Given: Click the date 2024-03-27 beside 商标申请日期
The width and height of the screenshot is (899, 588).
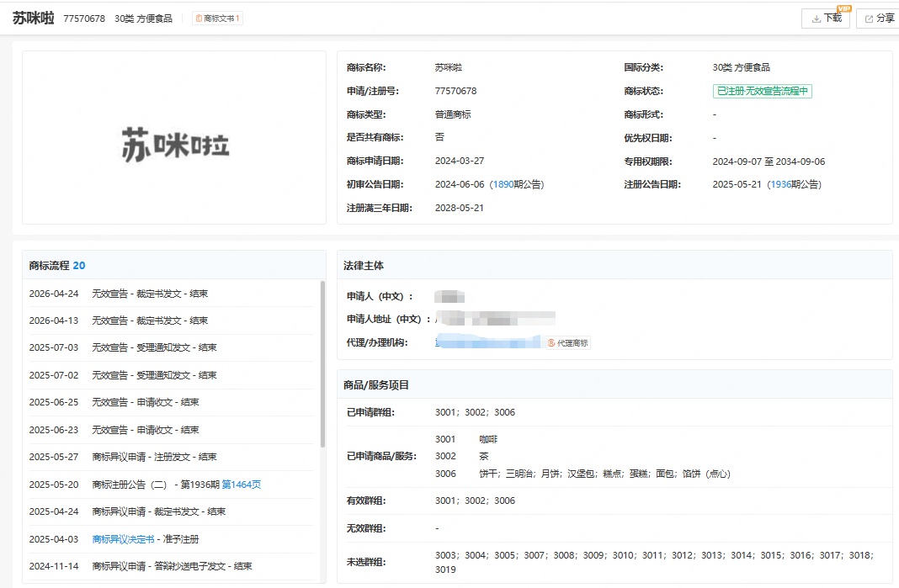Looking at the screenshot, I should 460,161.
